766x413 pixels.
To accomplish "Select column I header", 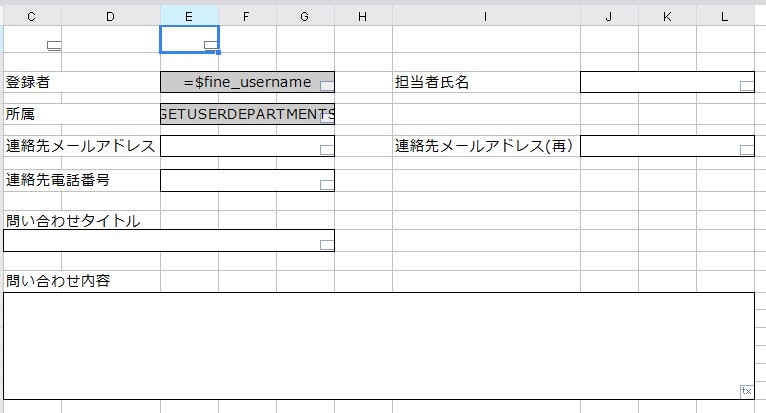I will (486, 17).
